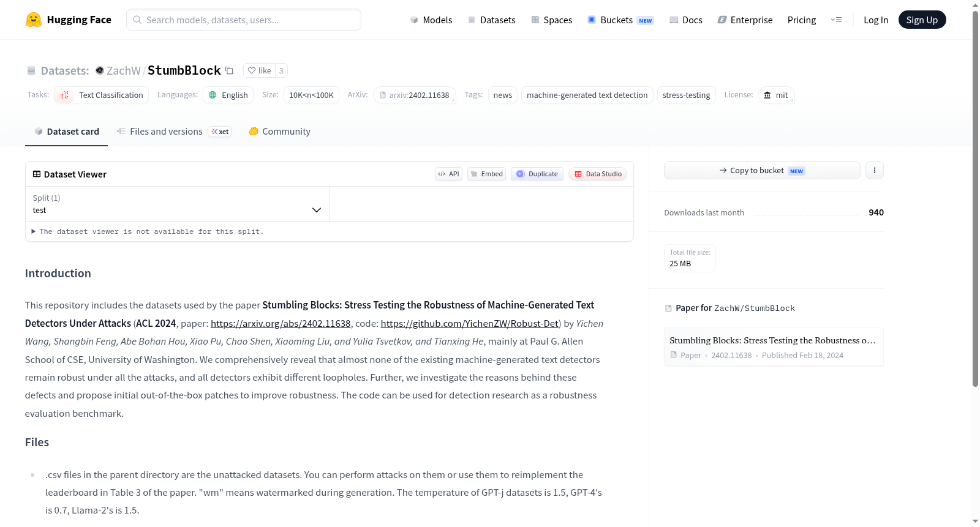Open Models in the top navigation
980x527 pixels.
pos(431,20)
